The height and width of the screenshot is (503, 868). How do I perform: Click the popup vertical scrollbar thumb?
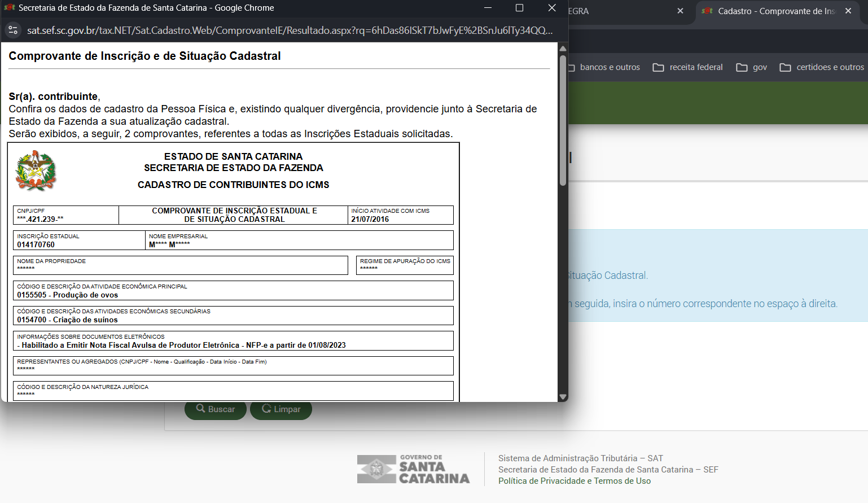pos(563,120)
